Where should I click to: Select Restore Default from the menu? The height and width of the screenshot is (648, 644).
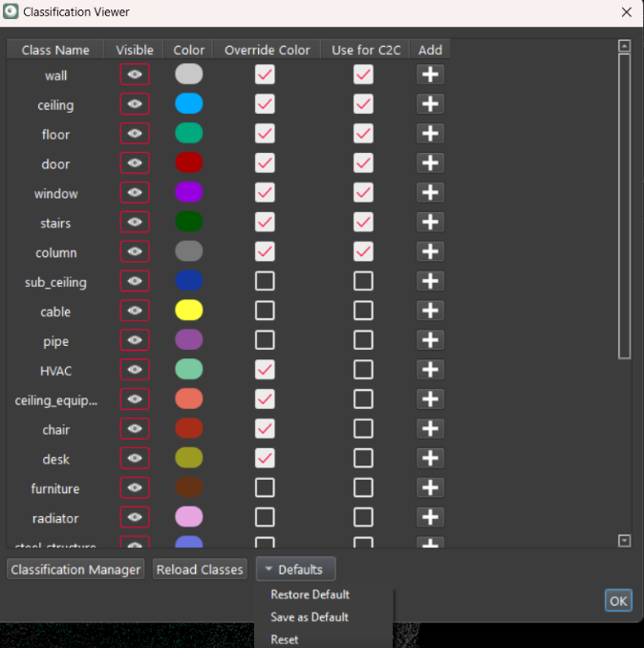(310, 594)
